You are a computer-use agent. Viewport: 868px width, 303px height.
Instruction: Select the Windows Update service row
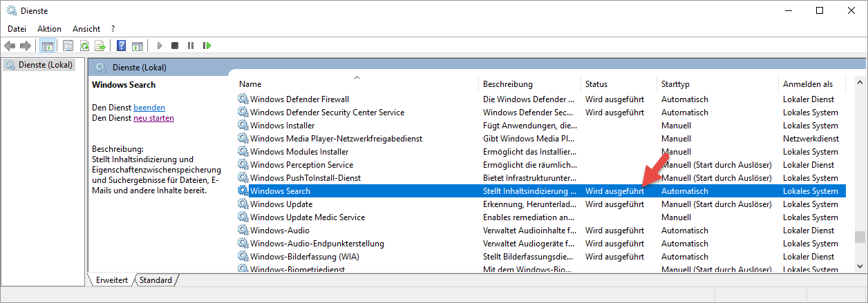pos(281,204)
